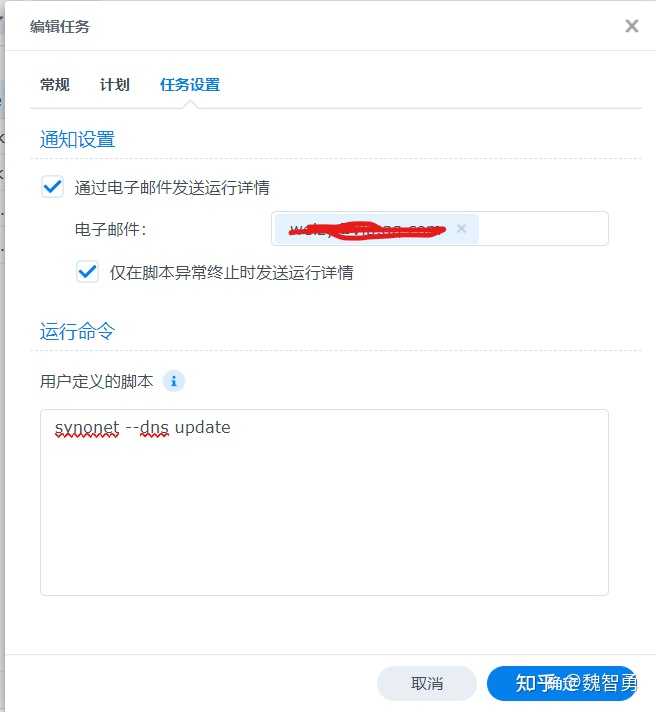Screen dimensions: 656x712
Task: Select the 任务设置 tab
Action: tap(190, 84)
